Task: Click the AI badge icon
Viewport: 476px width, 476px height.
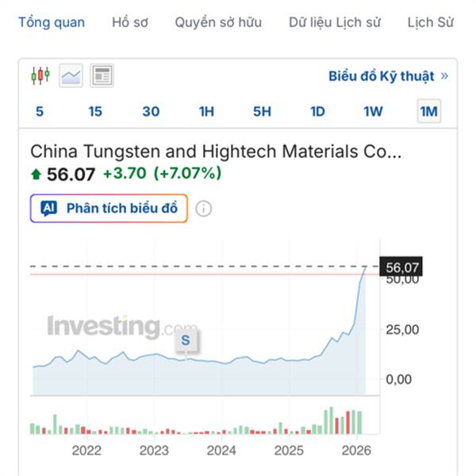Action: pyautogui.click(x=48, y=209)
